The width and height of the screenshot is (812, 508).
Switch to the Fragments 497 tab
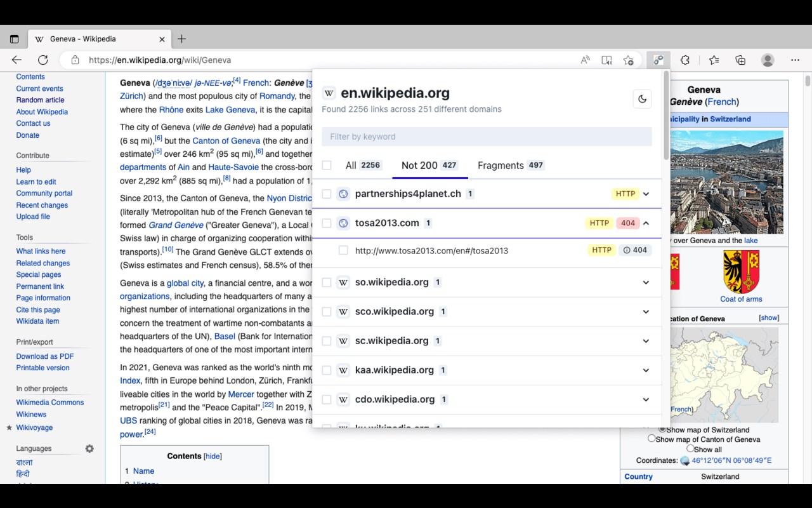pos(511,165)
